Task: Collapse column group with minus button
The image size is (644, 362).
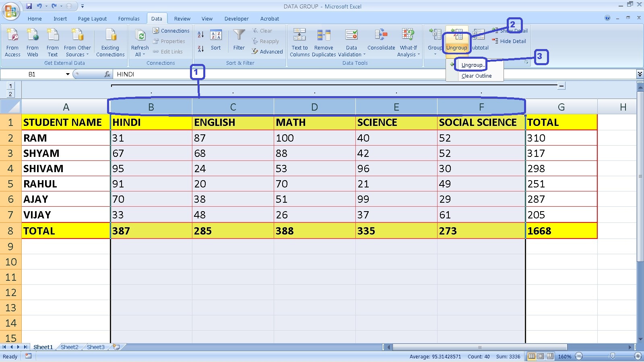Action: point(561,86)
